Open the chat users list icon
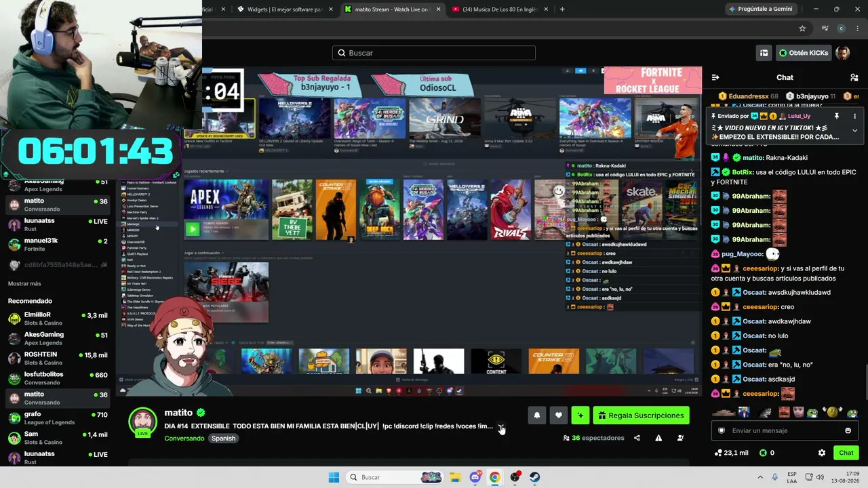 (854, 77)
